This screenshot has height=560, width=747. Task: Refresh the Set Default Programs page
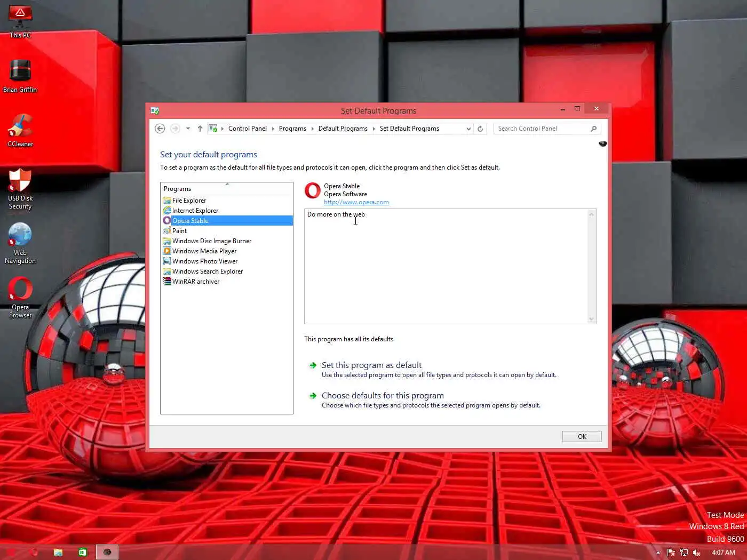click(x=480, y=129)
